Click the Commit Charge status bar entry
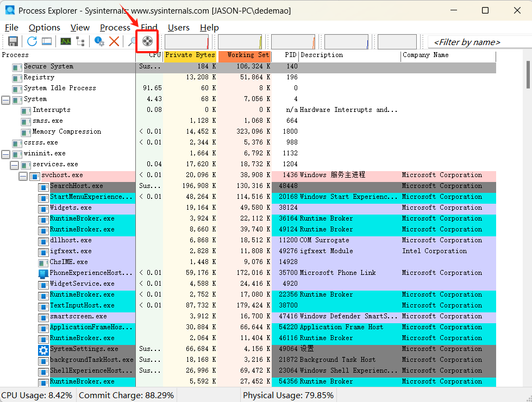Screen dimensions: 532x402 pyautogui.click(x=126, y=395)
